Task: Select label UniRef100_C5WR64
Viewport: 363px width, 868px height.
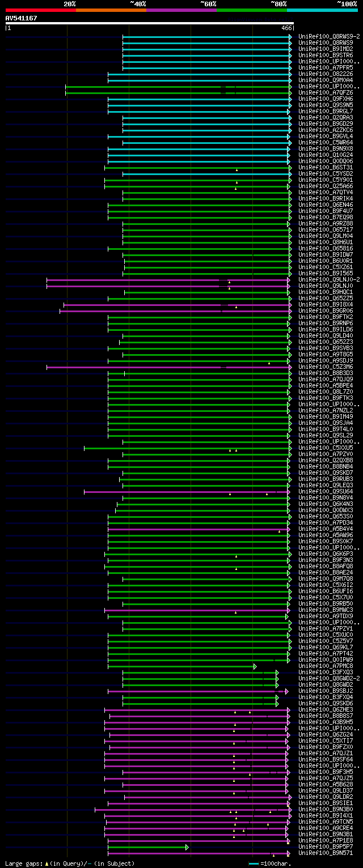Action: [326, 142]
